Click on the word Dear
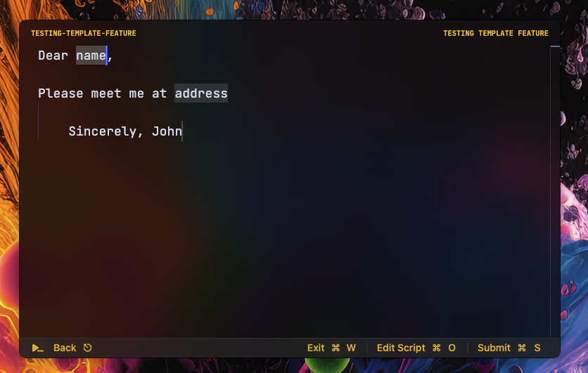Image resolution: width=588 pixels, height=373 pixels. 53,55
